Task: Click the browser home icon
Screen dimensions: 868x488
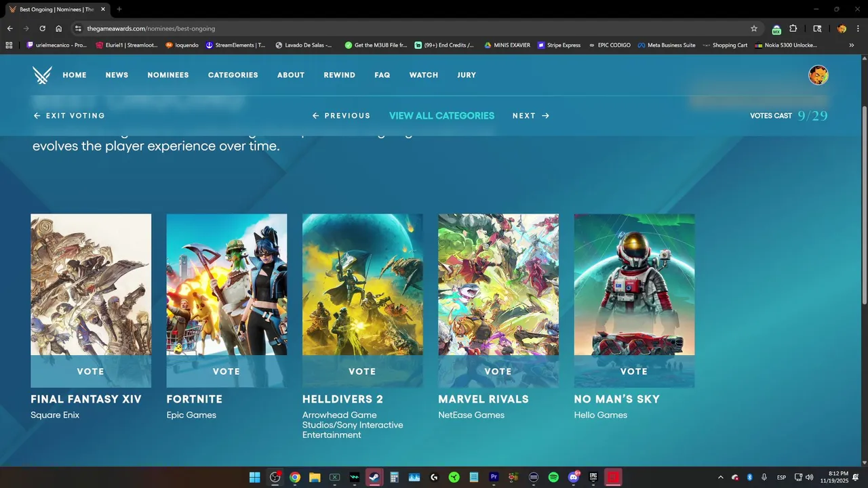Action: tap(59, 28)
